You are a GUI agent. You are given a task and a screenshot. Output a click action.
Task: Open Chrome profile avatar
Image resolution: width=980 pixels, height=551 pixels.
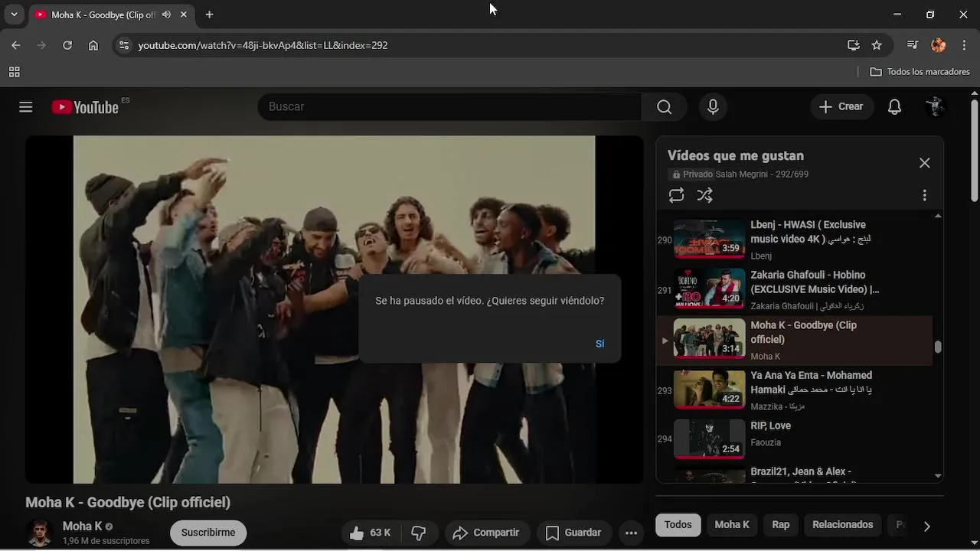(x=938, y=45)
